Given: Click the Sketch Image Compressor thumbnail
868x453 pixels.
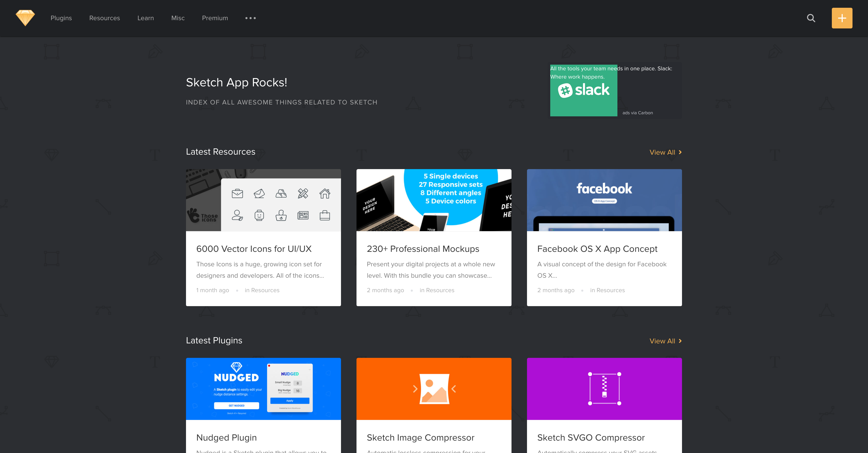Looking at the screenshot, I should [434, 389].
